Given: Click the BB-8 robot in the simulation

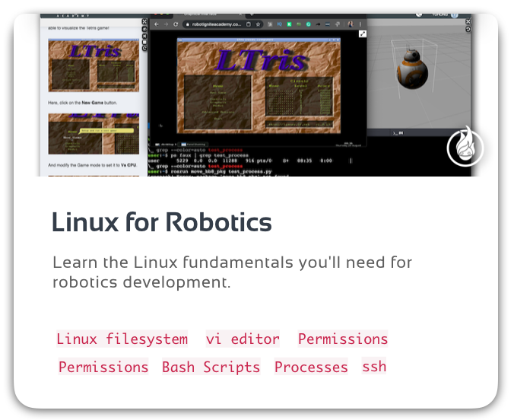Looking at the screenshot, I should 412,69.
